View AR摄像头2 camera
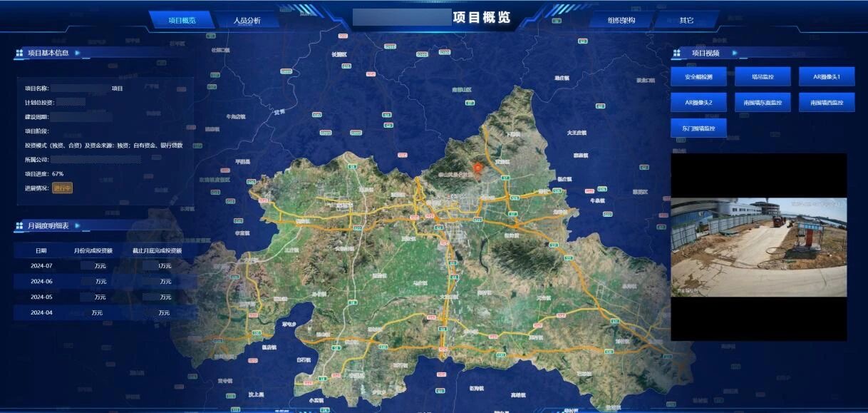 pyautogui.click(x=698, y=103)
